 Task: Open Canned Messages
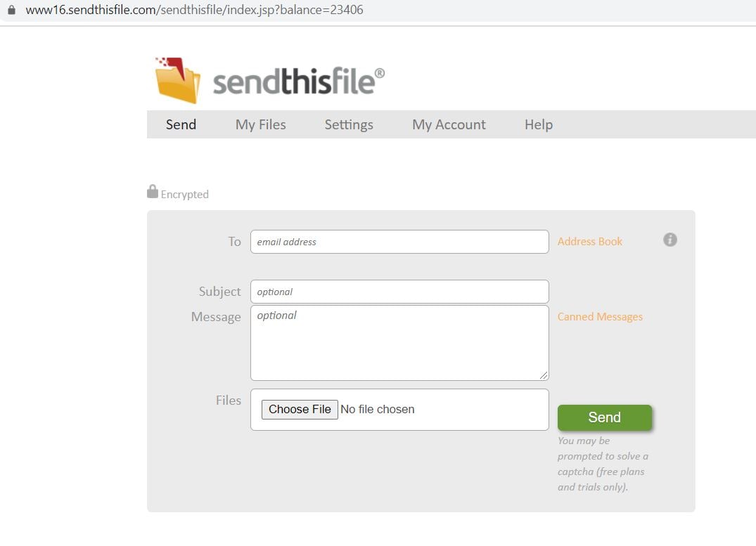[x=600, y=316]
